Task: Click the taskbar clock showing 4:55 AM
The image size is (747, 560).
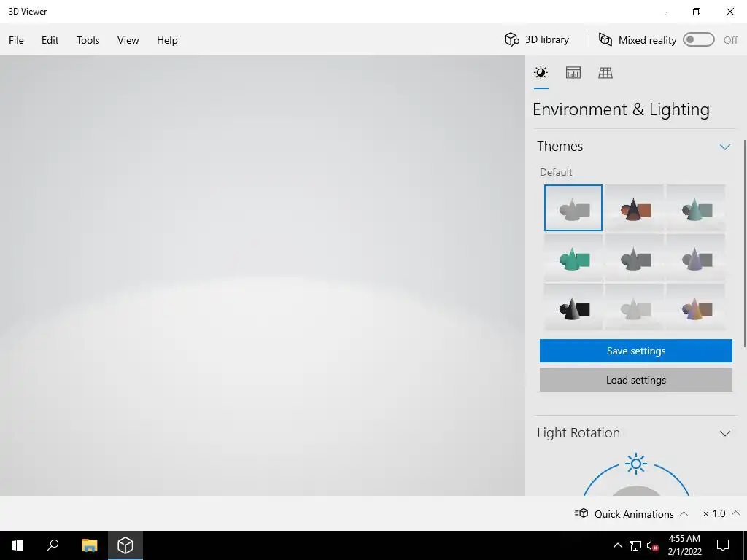Action: [684, 545]
